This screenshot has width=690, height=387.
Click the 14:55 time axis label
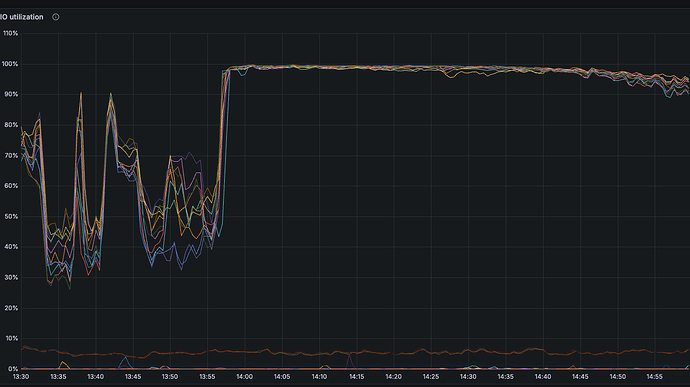[x=654, y=377]
